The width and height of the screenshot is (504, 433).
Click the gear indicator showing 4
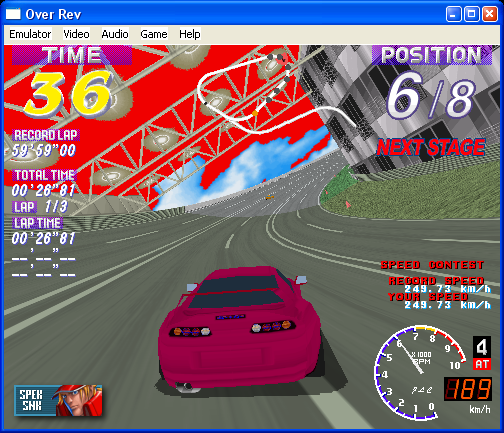click(x=482, y=347)
